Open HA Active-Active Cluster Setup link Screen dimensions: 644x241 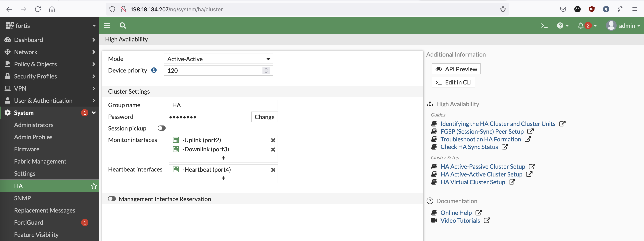(481, 174)
